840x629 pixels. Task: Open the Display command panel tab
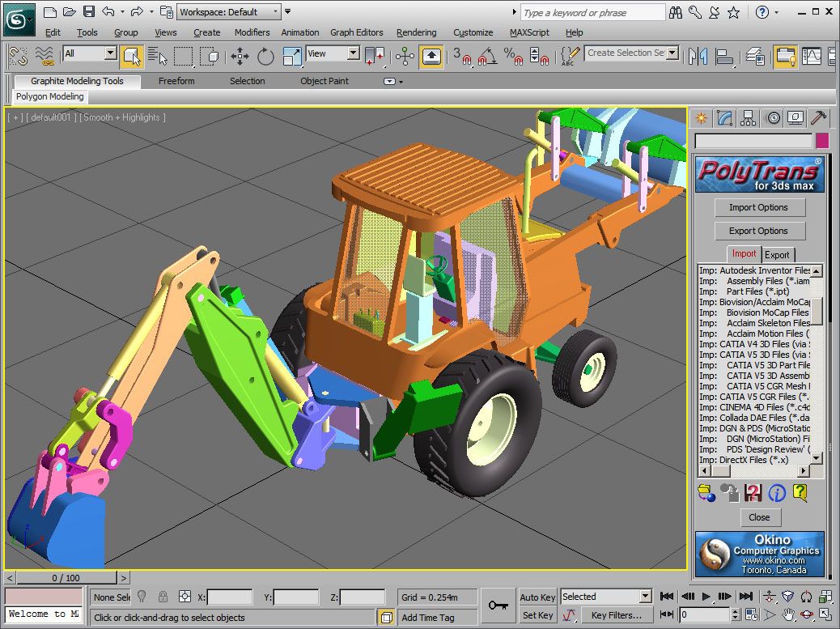[x=795, y=118]
